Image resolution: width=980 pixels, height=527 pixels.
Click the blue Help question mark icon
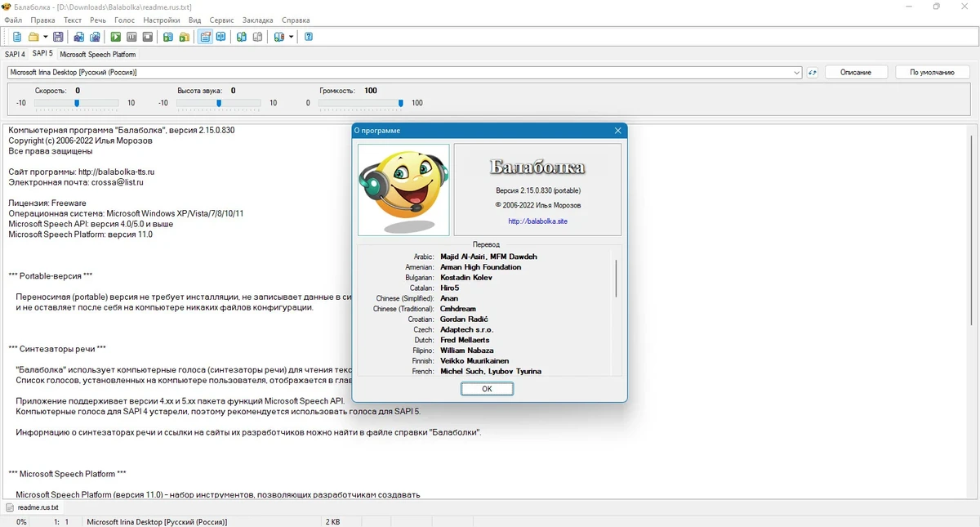tap(309, 37)
